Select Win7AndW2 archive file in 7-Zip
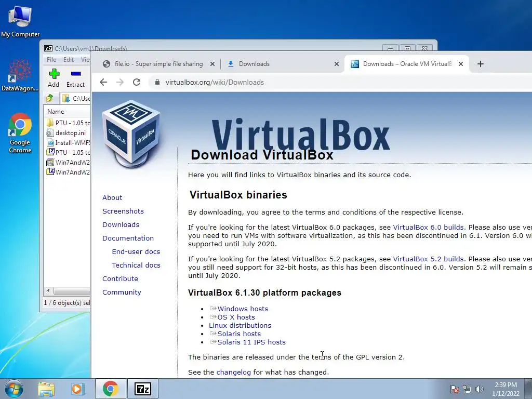This screenshot has width=532, height=399. coord(68,172)
